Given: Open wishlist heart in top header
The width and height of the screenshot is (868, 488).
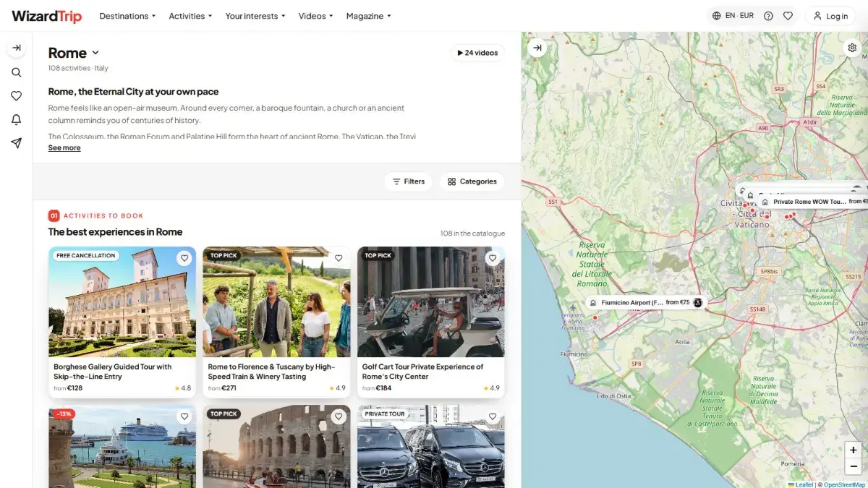Looking at the screenshot, I should pos(788,16).
